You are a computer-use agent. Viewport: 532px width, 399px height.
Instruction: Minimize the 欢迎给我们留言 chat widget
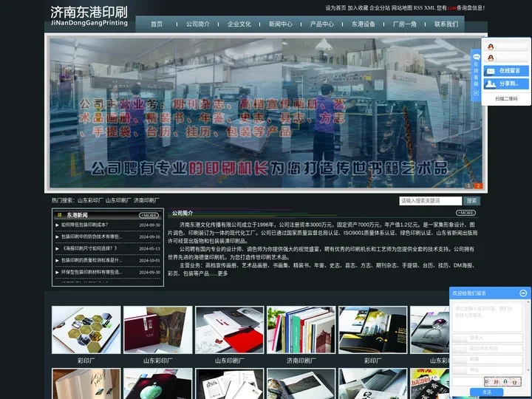click(523, 293)
